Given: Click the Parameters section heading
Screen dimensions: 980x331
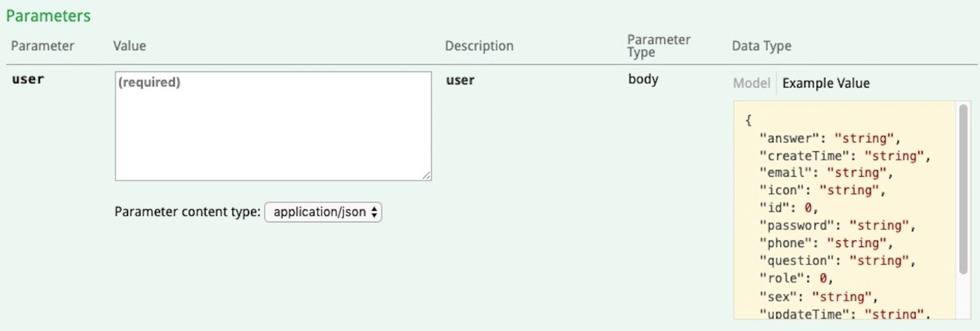Looking at the screenshot, I should click(48, 16).
